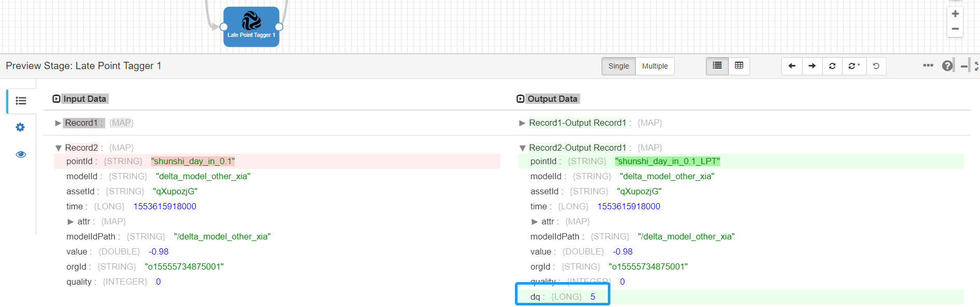Click the revert changes icon
This screenshot has width=980, height=307.
876,66
